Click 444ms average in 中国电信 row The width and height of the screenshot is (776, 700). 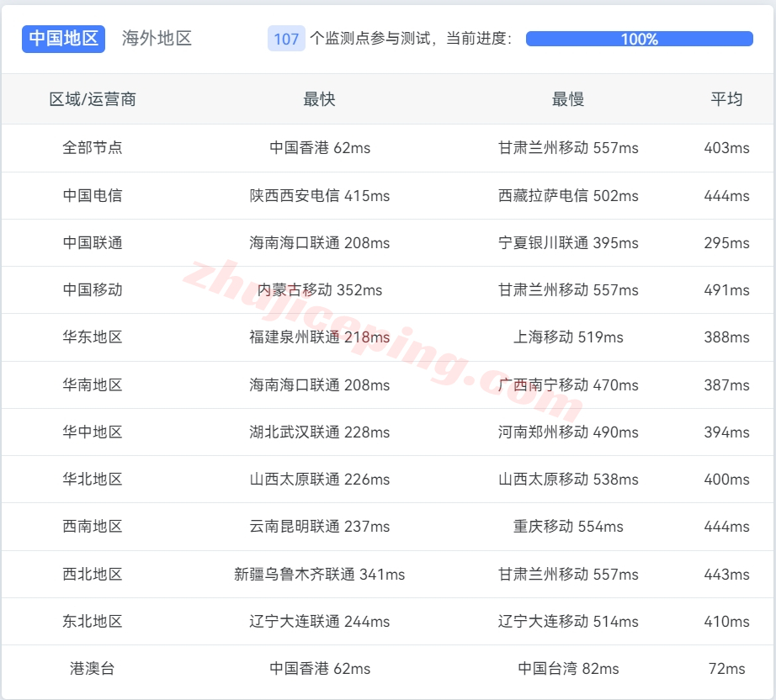[x=726, y=195]
